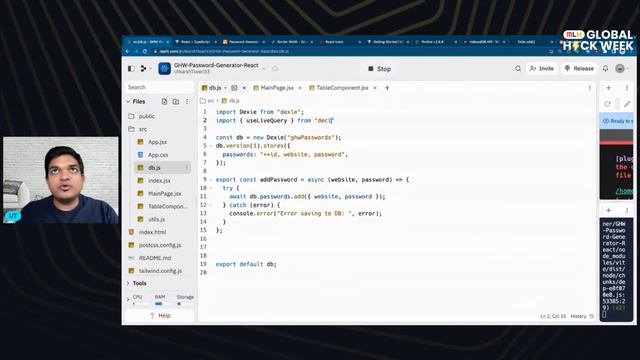
Task: Fold the try block at line 10
Action: (211, 188)
